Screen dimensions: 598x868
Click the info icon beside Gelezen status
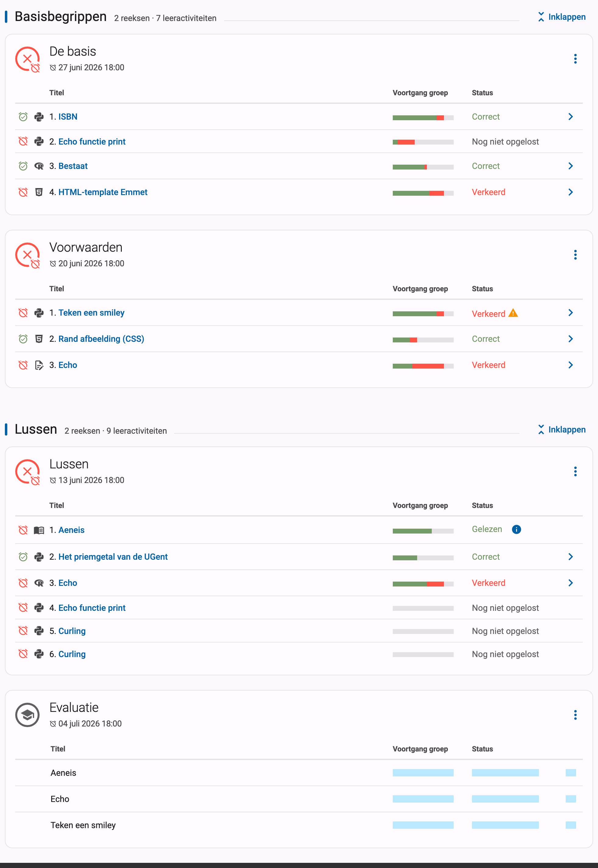[x=516, y=529]
